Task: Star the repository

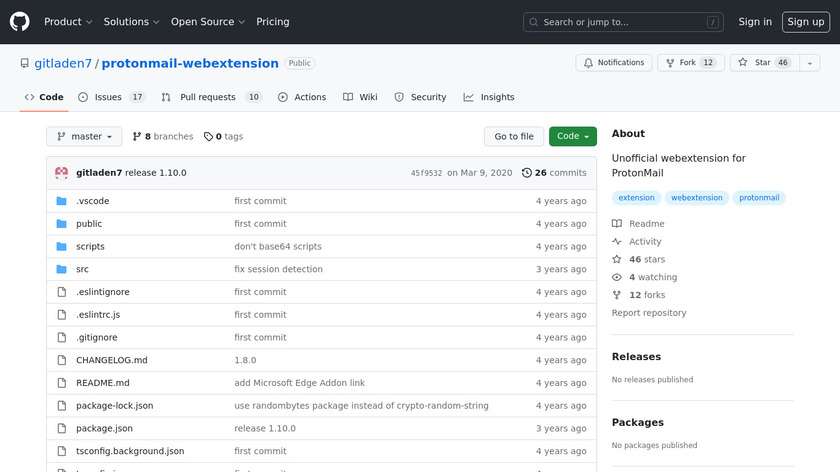Action: pyautogui.click(x=755, y=63)
